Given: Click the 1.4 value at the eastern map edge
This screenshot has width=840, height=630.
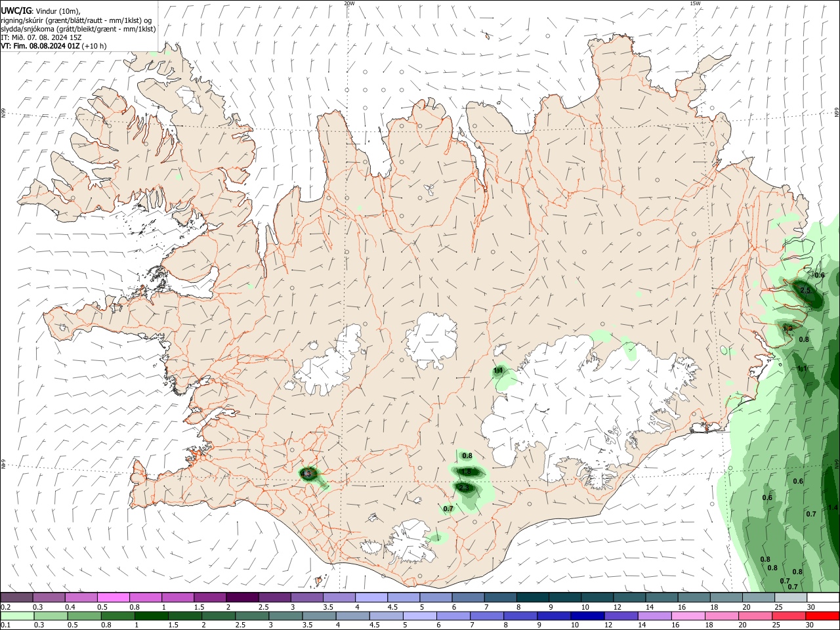Looking at the screenshot, I should point(833,507).
